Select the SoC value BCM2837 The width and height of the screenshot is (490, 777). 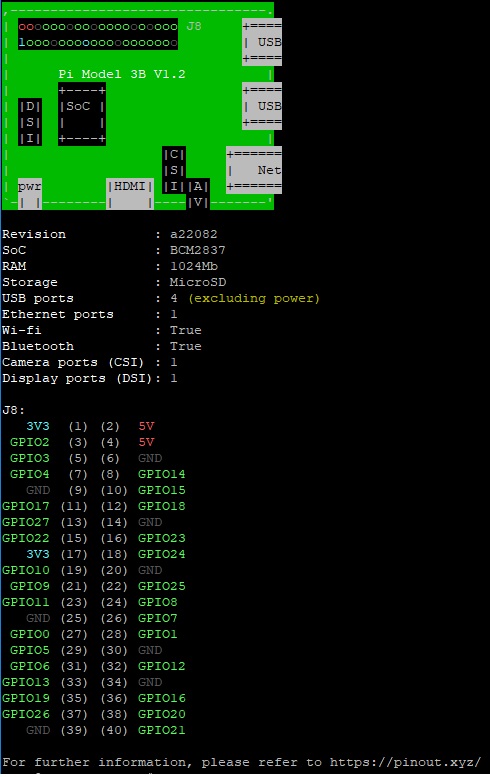198,250
